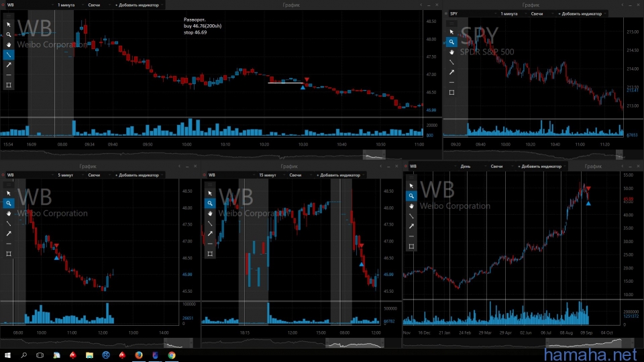The height and width of the screenshot is (362, 644).
Task: Select the rectangle tool in WB daily chart
Action: [411, 246]
